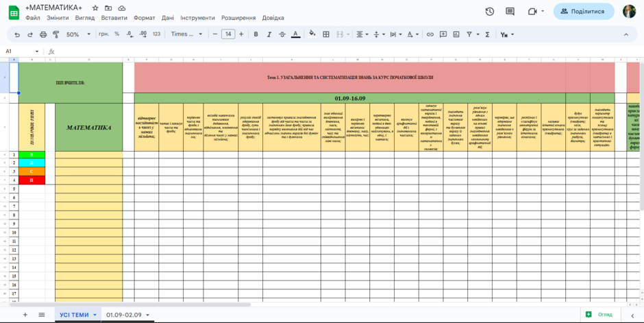Insert a chart from toolbar
Image resolution: width=644 pixels, height=323 pixels.
(x=456, y=34)
